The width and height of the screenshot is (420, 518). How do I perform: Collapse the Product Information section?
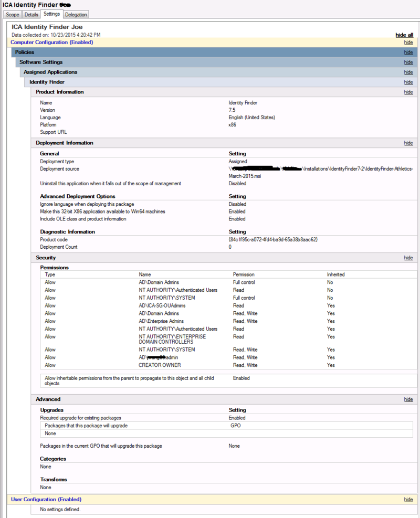[408, 92]
